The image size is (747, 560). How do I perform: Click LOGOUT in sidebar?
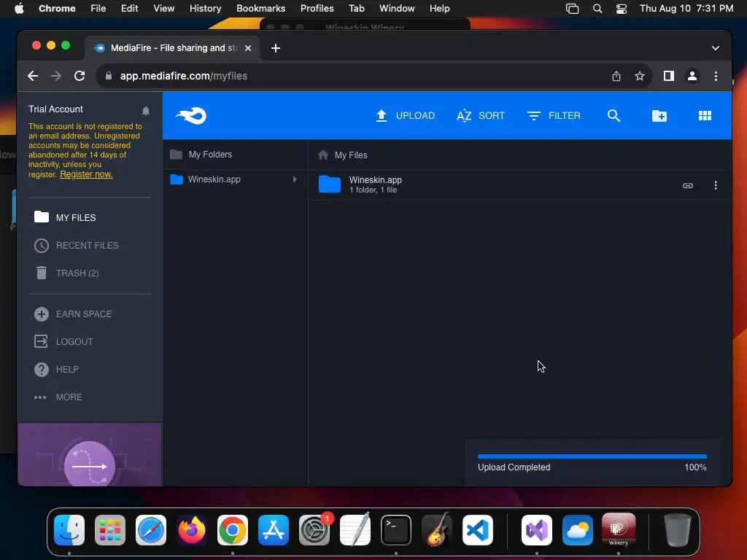pyautogui.click(x=63, y=342)
